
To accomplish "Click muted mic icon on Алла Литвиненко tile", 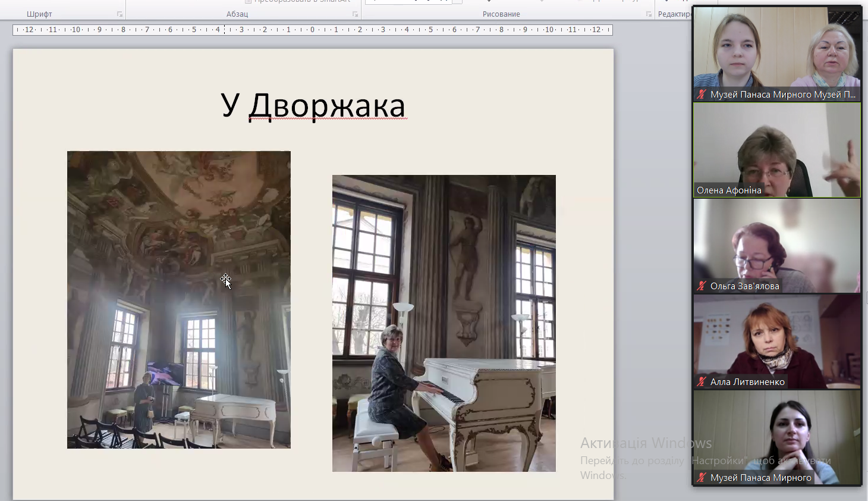I will click(702, 382).
